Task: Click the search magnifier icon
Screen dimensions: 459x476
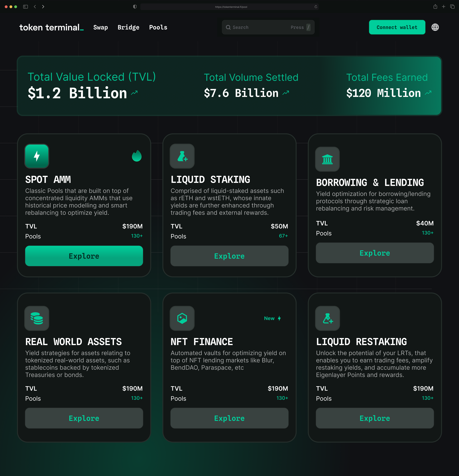Action: 228,27
